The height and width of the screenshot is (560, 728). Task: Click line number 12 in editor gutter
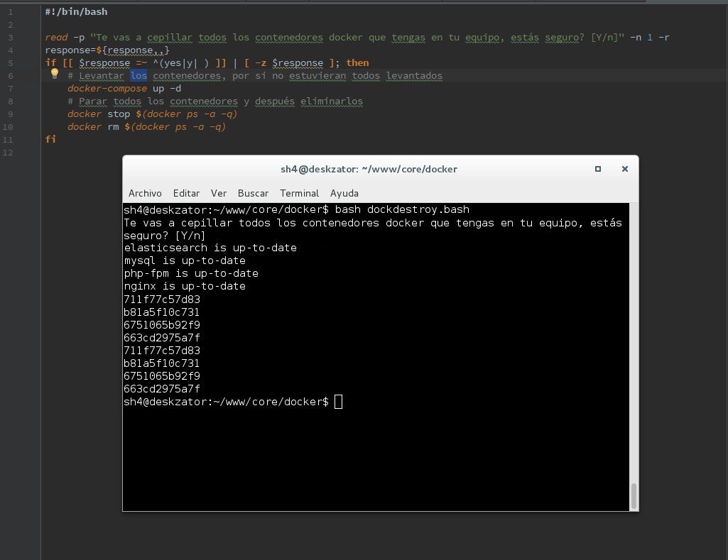tap(8, 153)
